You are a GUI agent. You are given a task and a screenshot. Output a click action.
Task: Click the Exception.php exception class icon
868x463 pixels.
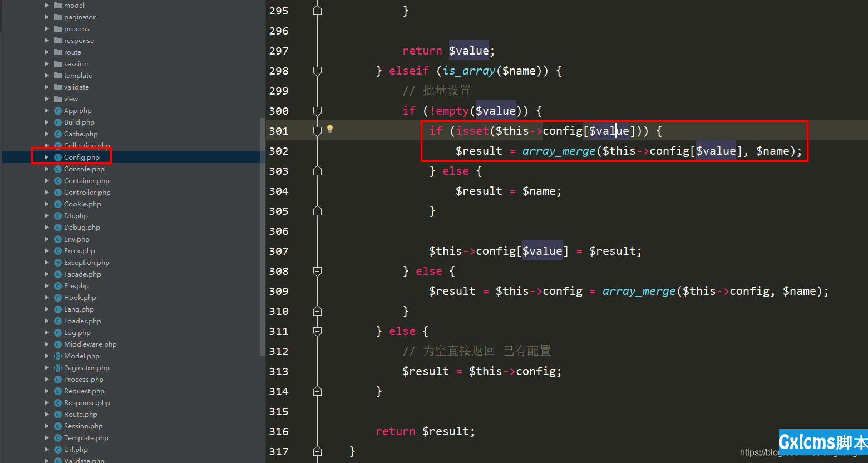[58, 263]
